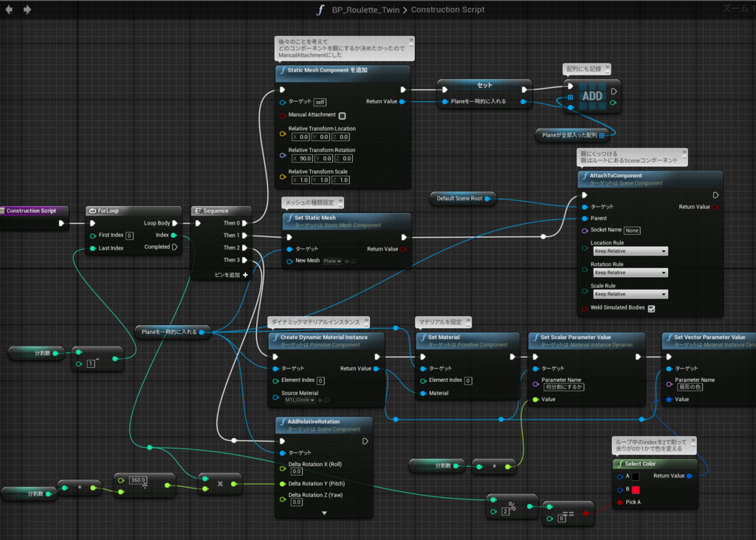
Task: Click the back navigation arrow icon
Action: coord(9,9)
